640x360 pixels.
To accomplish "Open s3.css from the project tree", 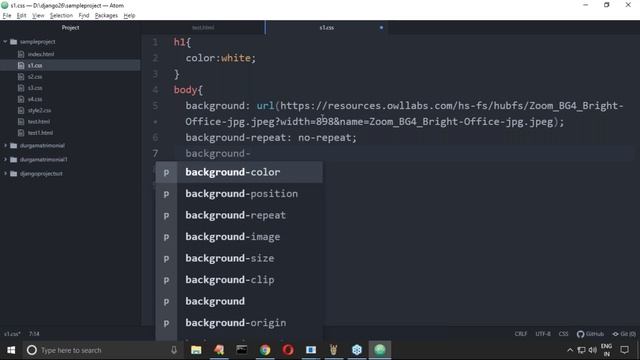I will (x=35, y=88).
